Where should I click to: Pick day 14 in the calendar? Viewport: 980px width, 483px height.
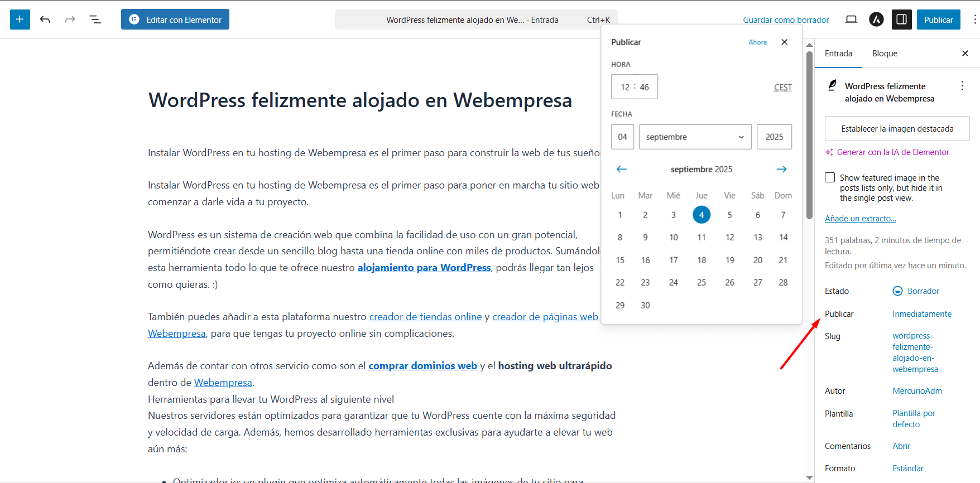pos(783,237)
